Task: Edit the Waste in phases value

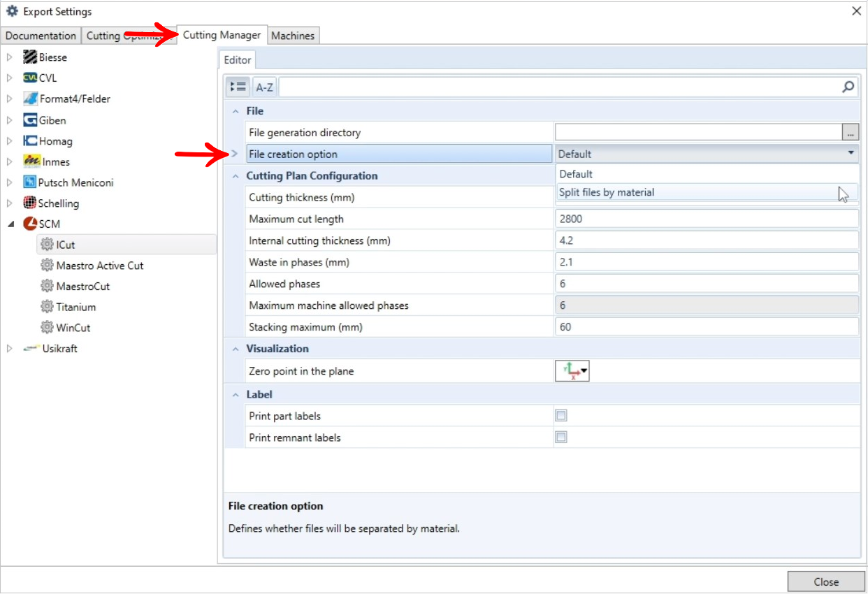Action: pyautogui.click(x=707, y=262)
